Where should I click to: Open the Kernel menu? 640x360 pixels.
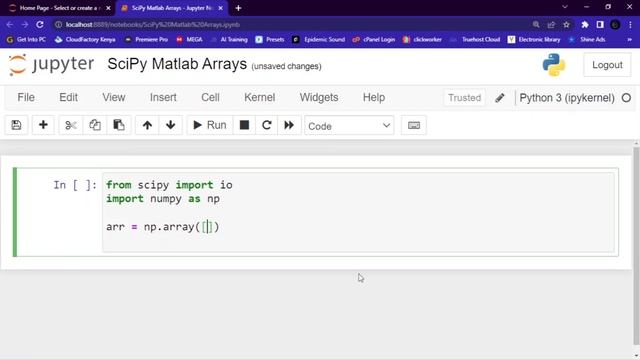click(x=260, y=98)
